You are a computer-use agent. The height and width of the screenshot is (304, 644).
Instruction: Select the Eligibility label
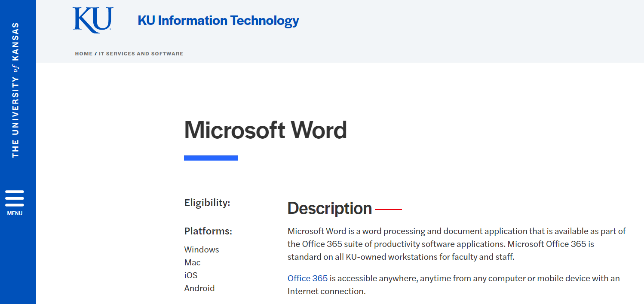pos(207,203)
